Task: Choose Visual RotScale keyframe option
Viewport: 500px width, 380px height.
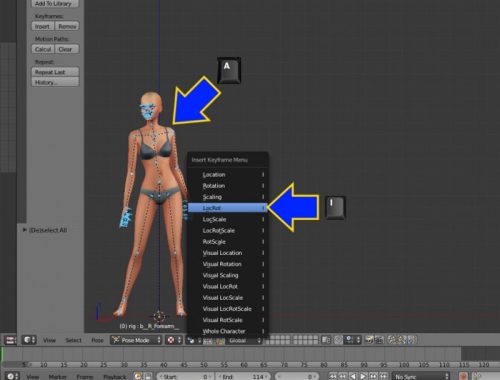Action: tap(228, 320)
